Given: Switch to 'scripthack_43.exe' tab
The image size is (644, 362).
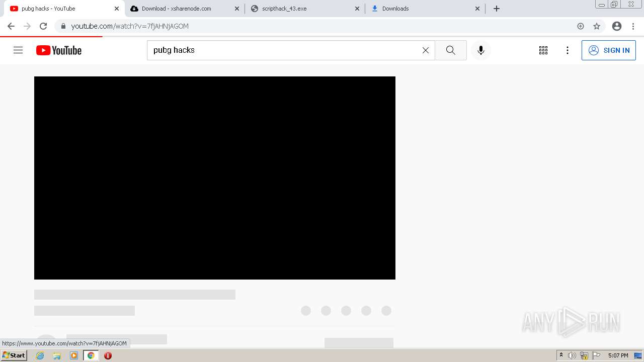Looking at the screenshot, I should [x=305, y=9].
